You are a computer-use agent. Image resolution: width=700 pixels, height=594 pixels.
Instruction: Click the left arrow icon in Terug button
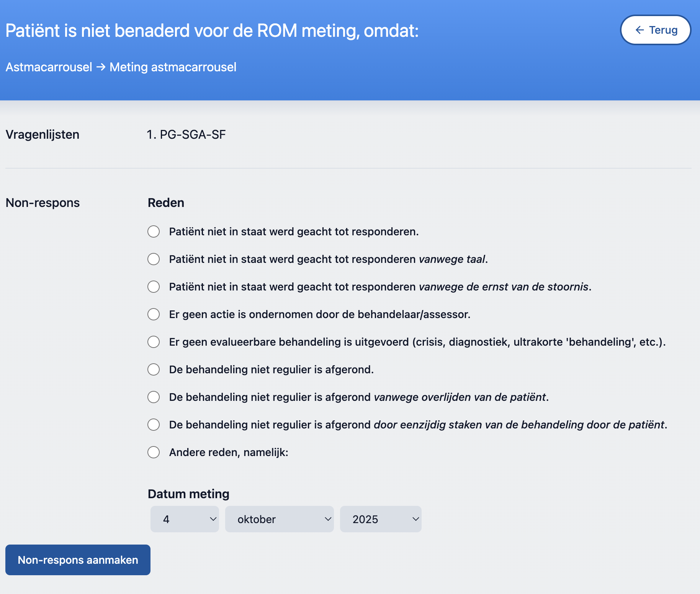click(x=639, y=30)
